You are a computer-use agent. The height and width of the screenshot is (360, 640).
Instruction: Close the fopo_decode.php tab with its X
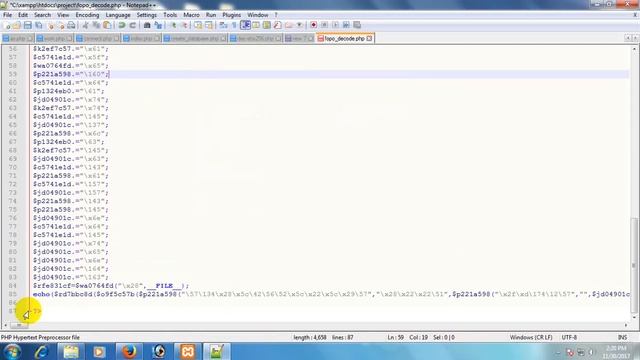coord(369,38)
